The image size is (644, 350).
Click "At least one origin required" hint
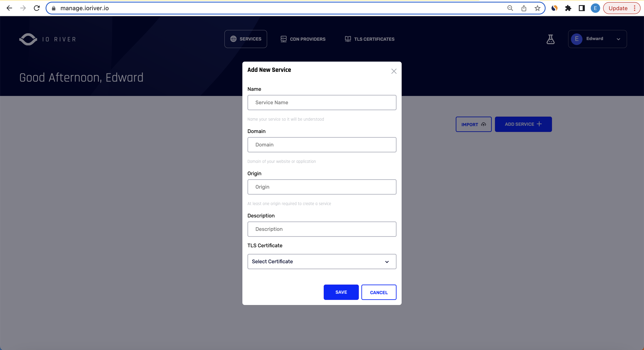289,204
